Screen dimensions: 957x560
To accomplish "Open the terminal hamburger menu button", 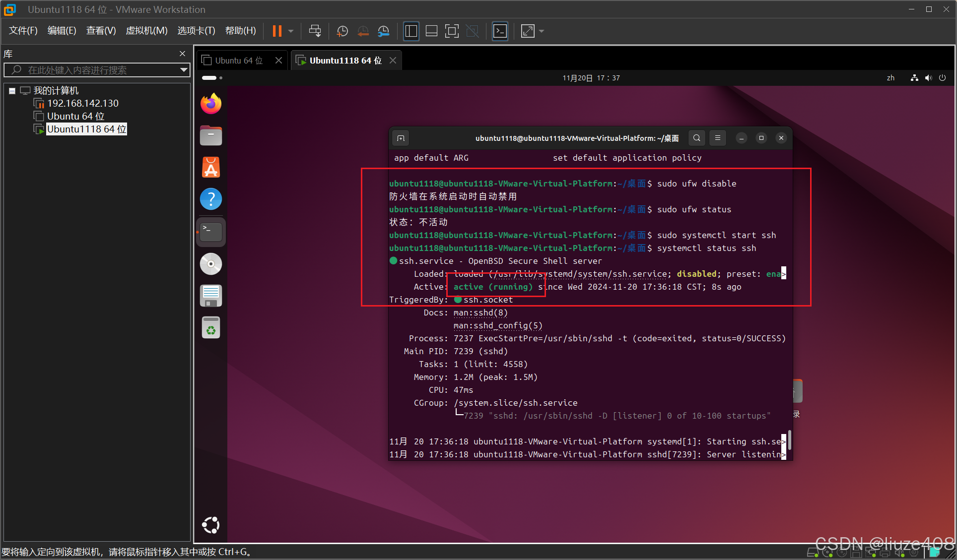I will pyautogui.click(x=717, y=138).
